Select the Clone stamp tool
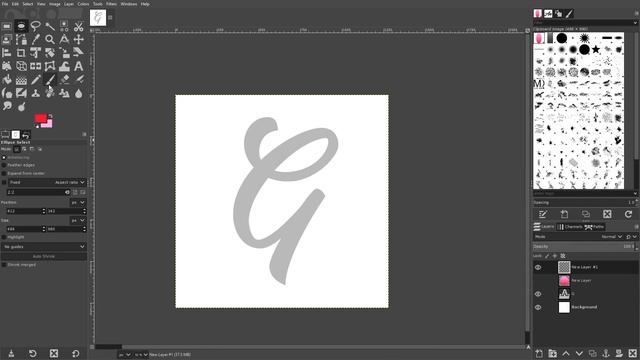This screenshot has height=360, width=640. pyautogui.click(x=36, y=93)
